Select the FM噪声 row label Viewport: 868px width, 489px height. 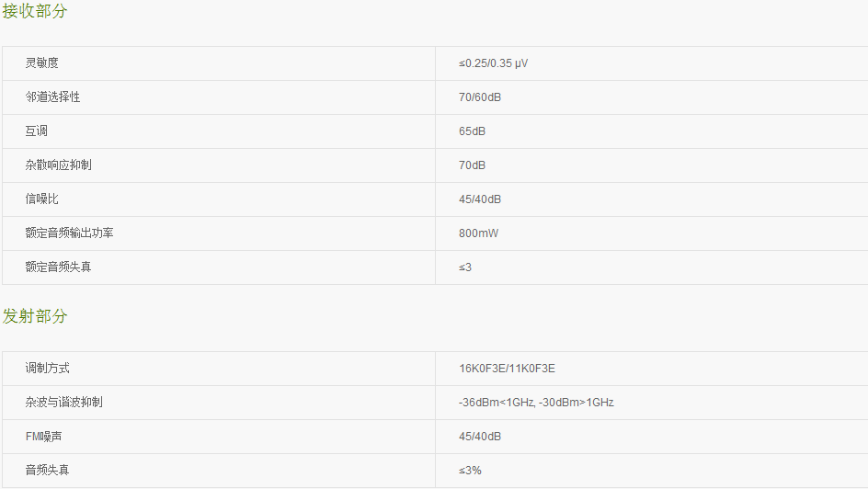(x=43, y=437)
